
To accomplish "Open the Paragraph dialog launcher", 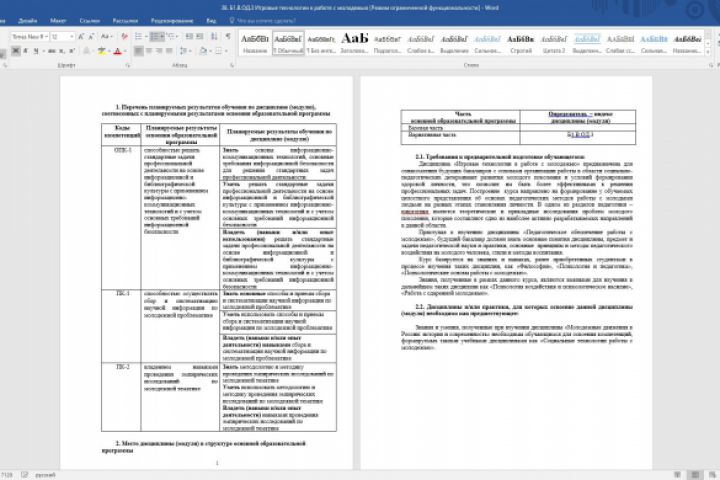I will [232, 66].
